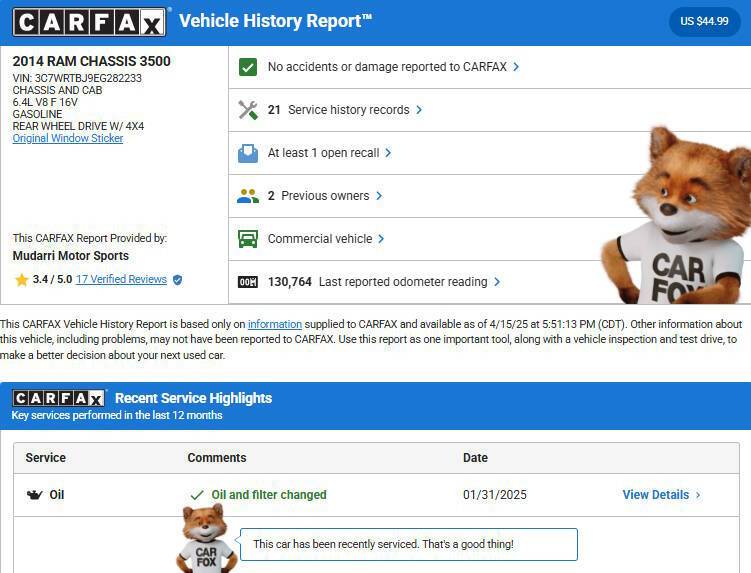Click the Comments column header

pos(217,458)
